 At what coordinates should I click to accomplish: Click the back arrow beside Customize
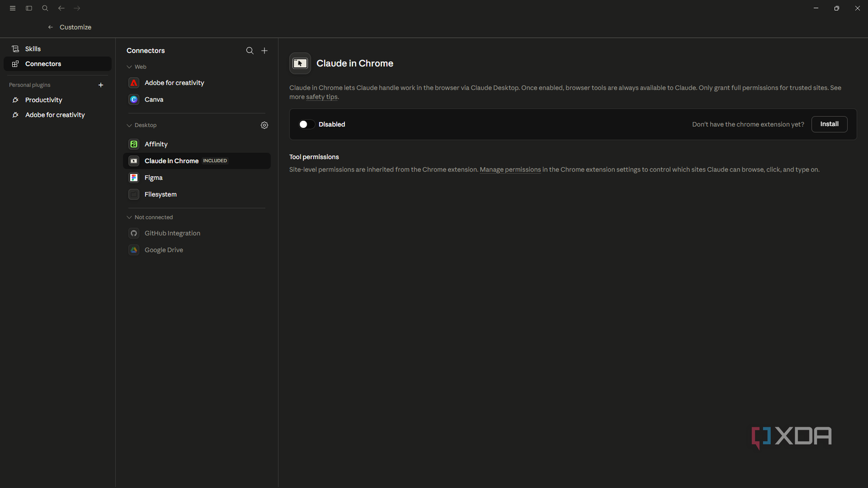point(50,27)
